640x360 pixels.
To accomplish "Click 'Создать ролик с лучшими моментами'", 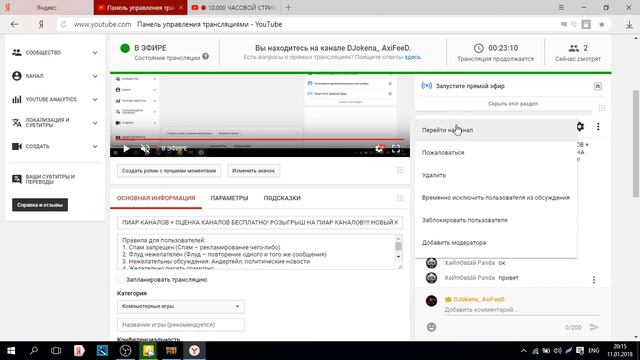I will (x=169, y=171).
